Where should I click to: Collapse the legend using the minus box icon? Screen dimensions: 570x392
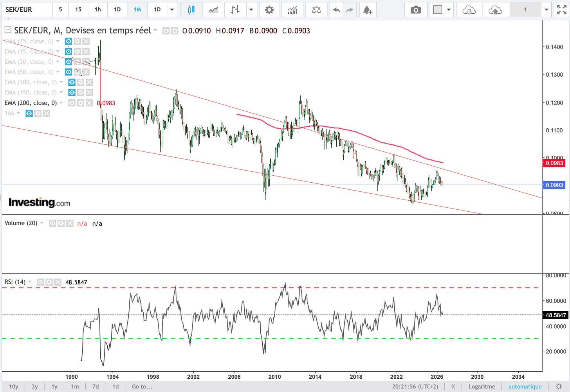point(7,30)
